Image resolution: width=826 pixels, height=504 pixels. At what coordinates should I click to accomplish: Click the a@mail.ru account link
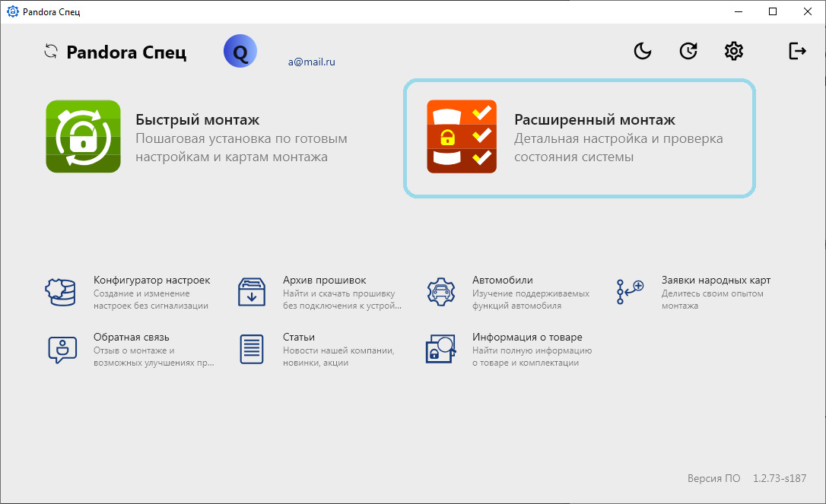click(x=311, y=62)
